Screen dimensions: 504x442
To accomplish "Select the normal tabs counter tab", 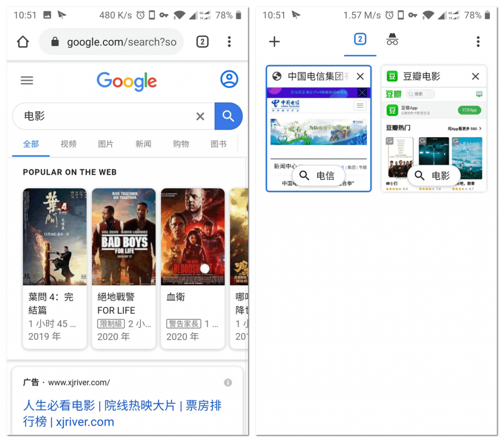I will point(360,39).
